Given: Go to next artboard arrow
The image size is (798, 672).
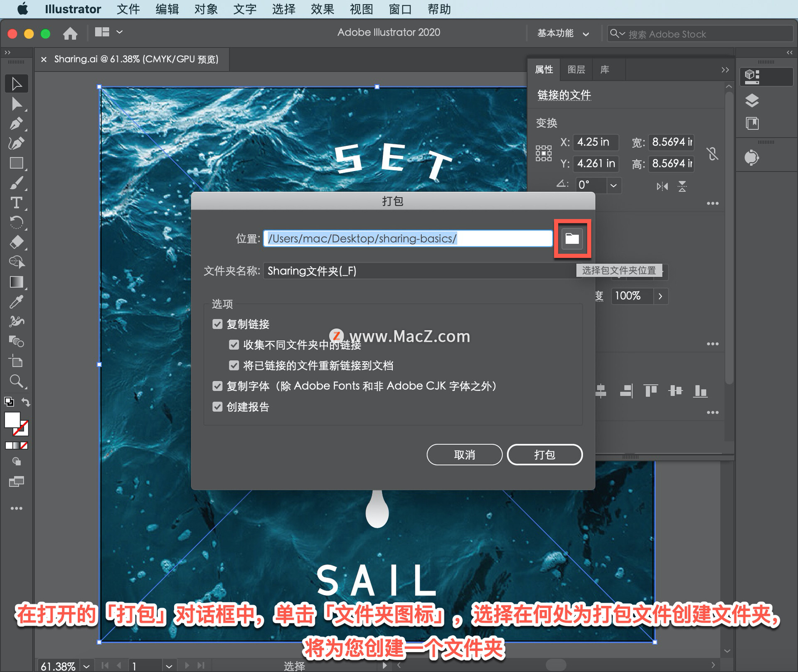Looking at the screenshot, I should (x=187, y=665).
